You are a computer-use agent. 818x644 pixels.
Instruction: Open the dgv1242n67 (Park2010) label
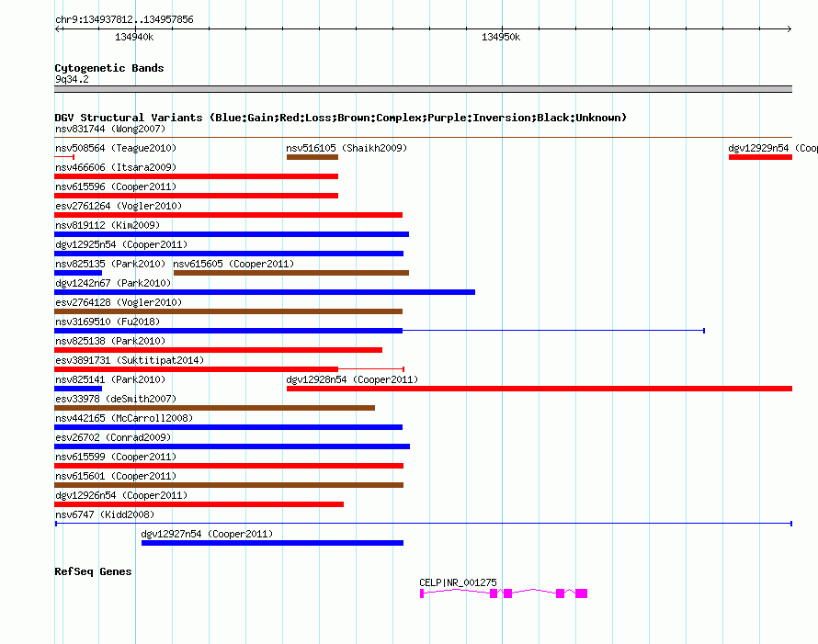pos(113,283)
